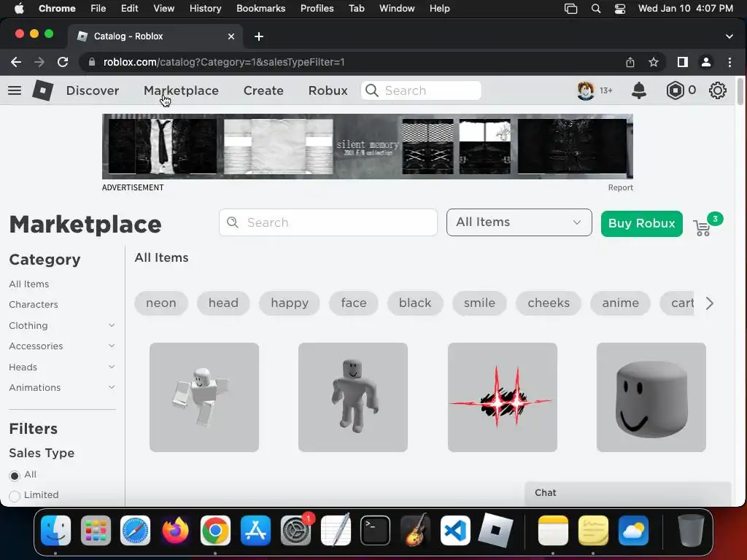Image resolution: width=747 pixels, height=560 pixels.
Task: Click the user avatar icon in header
Action: click(586, 90)
